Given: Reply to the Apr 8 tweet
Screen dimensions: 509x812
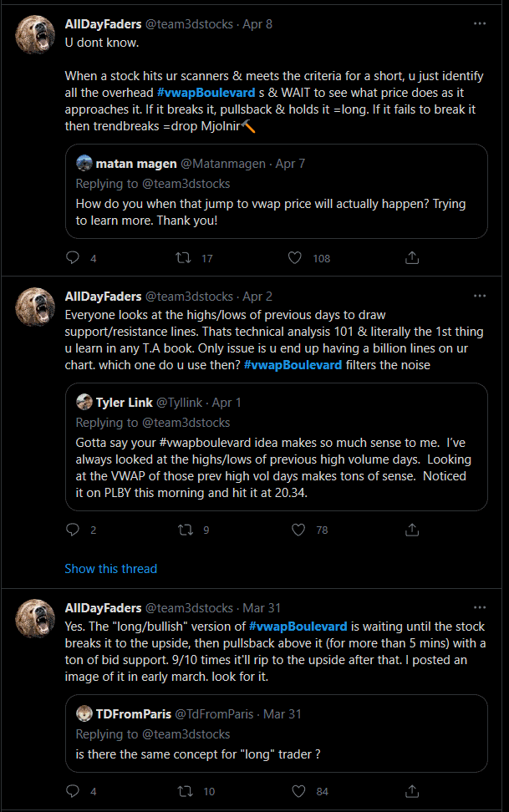Looking at the screenshot, I should pos(73,258).
